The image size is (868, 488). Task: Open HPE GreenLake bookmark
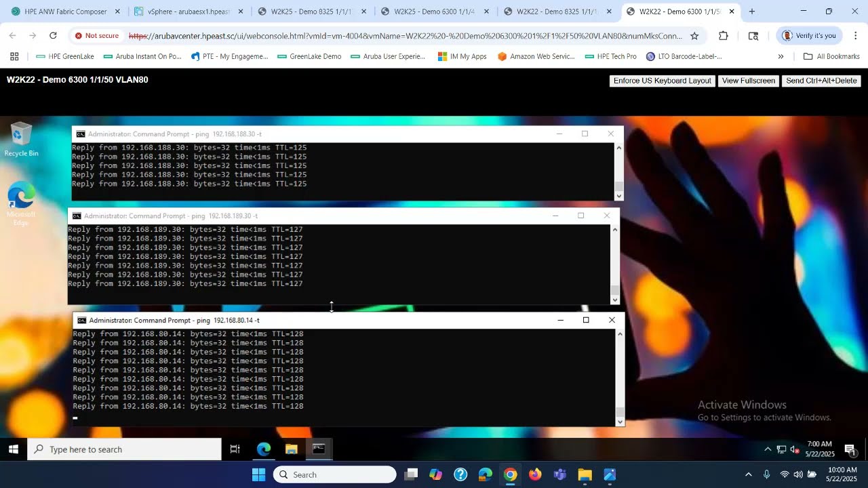(x=65, y=56)
